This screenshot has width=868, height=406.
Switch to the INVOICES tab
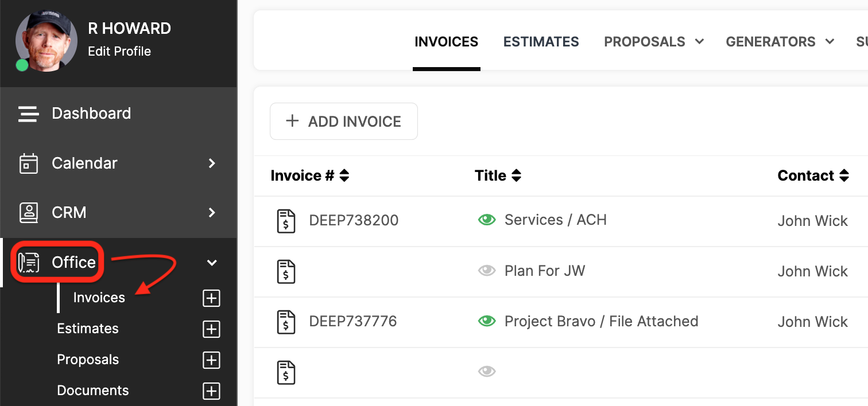(x=446, y=42)
